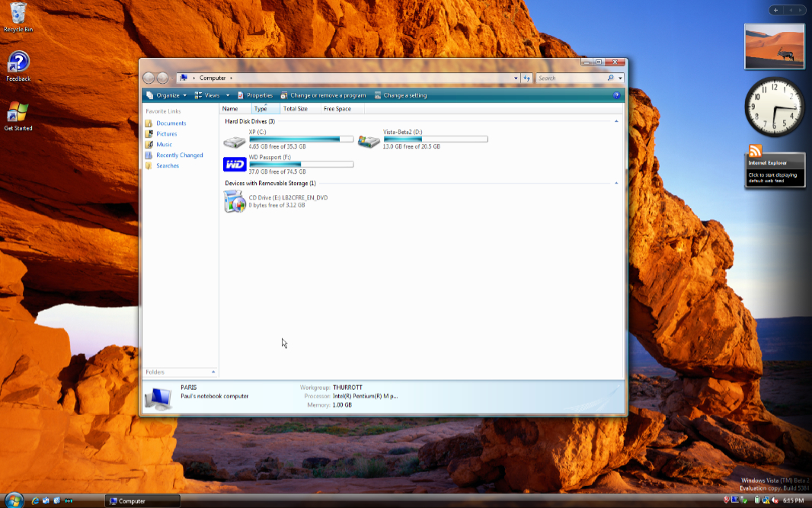Collapse Devices with Removable Storage group
812x508 pixels.
coord(615,184)
